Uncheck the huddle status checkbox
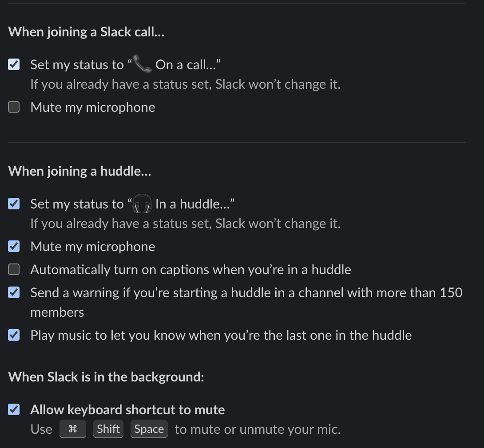Viewport: 484px width, 448px height. pos(13,204)
